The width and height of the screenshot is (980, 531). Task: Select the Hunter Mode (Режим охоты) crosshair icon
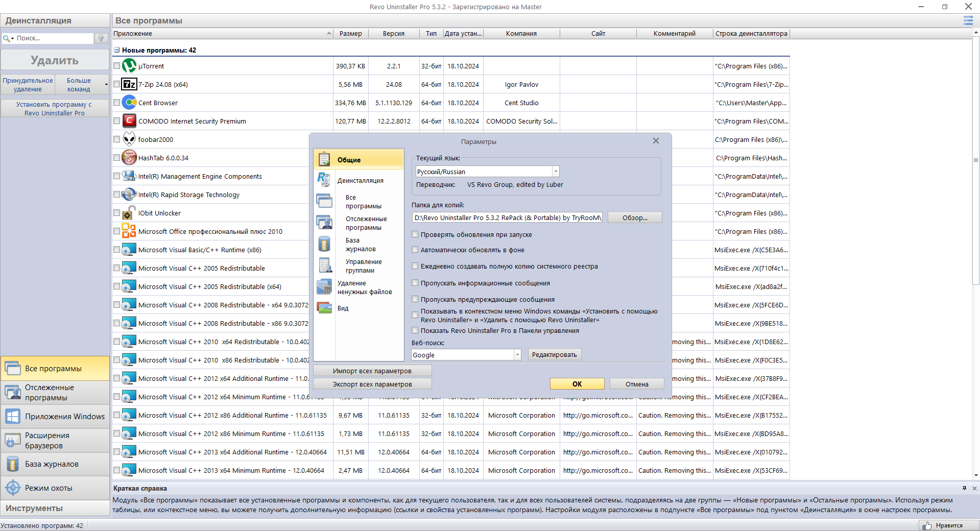[x=13, y=488]
